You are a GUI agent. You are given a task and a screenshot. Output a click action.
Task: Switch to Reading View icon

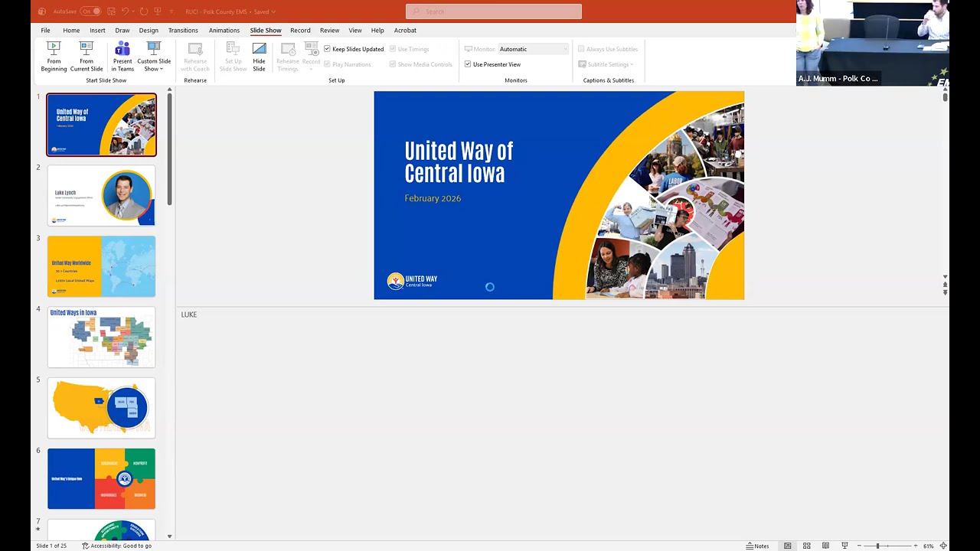point(825,546)
